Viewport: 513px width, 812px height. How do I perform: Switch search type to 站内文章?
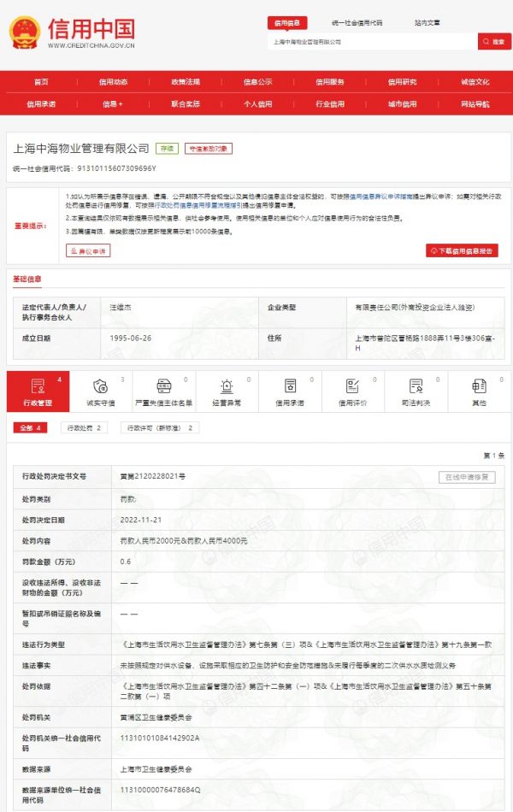[x=427, y=23]
